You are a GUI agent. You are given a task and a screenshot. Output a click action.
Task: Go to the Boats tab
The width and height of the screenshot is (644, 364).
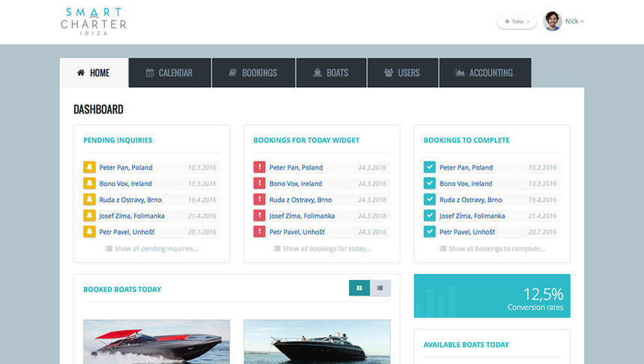pyautogui.click(x=331, y=73)
